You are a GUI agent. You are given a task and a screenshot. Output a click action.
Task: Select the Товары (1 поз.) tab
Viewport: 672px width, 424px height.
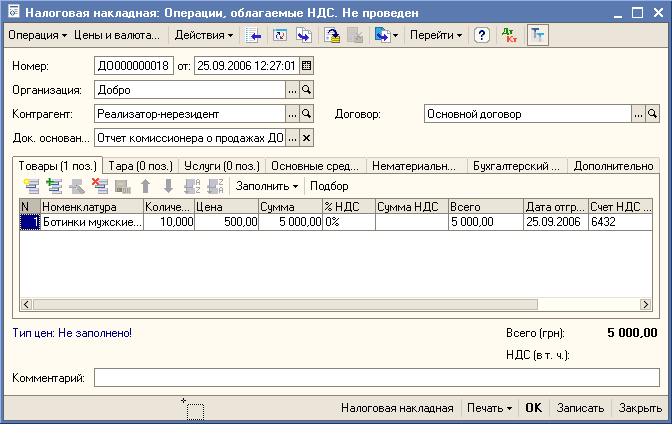point(57,166)
